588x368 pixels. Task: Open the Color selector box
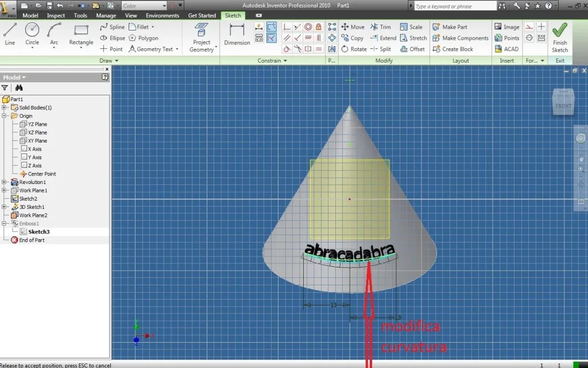click(144, 6)
